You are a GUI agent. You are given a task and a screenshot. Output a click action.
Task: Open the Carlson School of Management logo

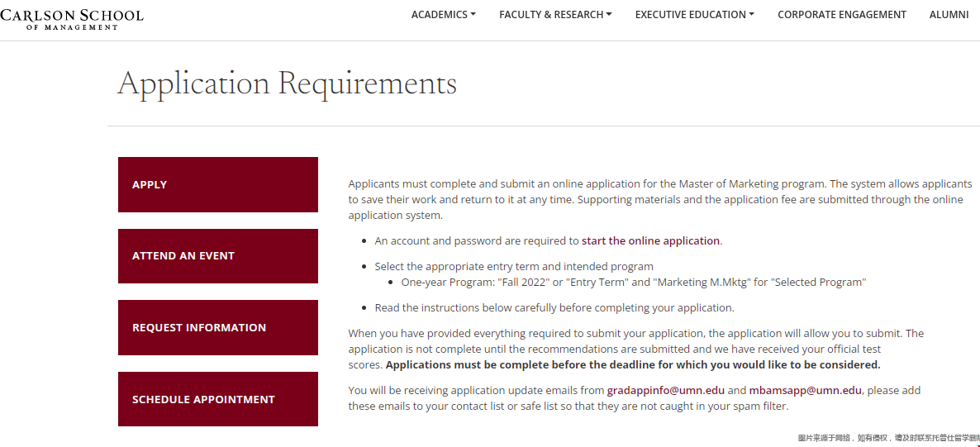coord(71,19)
